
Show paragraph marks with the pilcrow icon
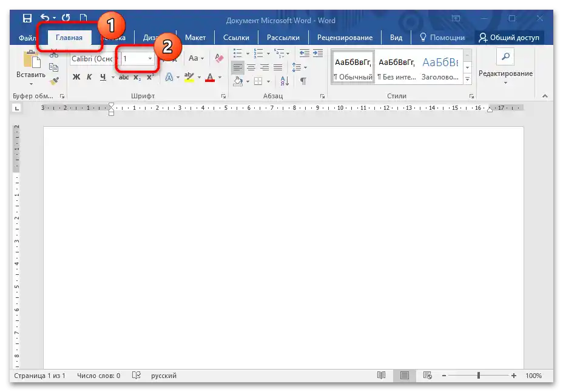303,81
